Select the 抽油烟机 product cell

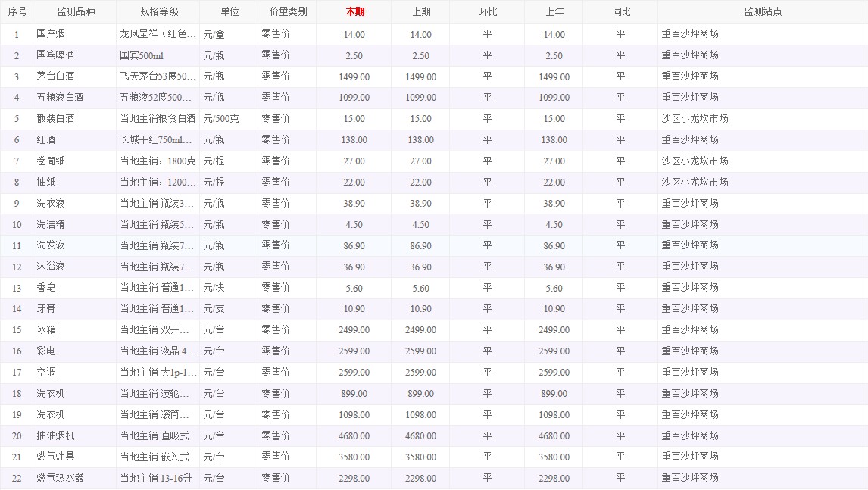click(x=75, y=436)
